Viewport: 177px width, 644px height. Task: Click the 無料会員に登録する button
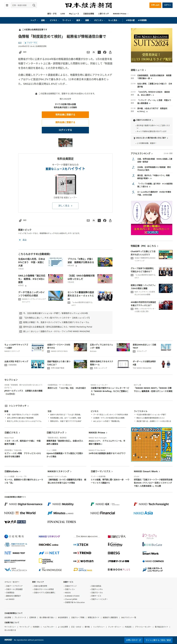coord(65,122)
